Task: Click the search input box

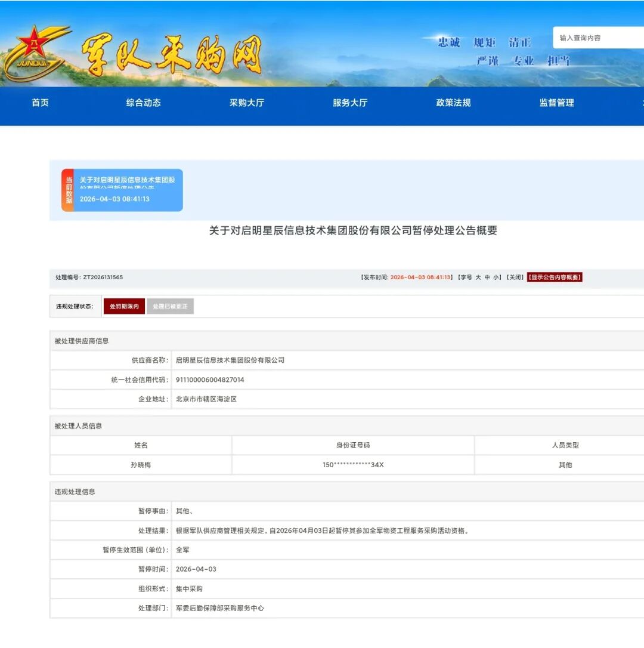Action: point(596,38)
